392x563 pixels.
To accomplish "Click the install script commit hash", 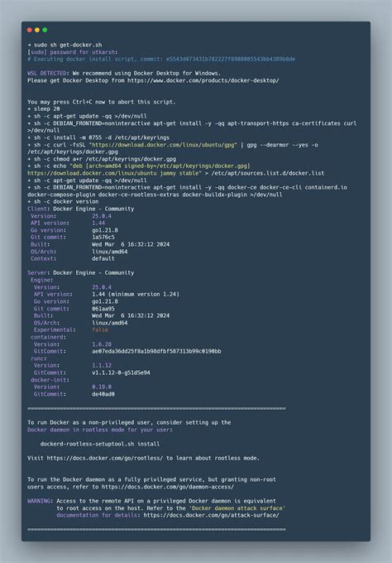I will [x=230, y=60].
